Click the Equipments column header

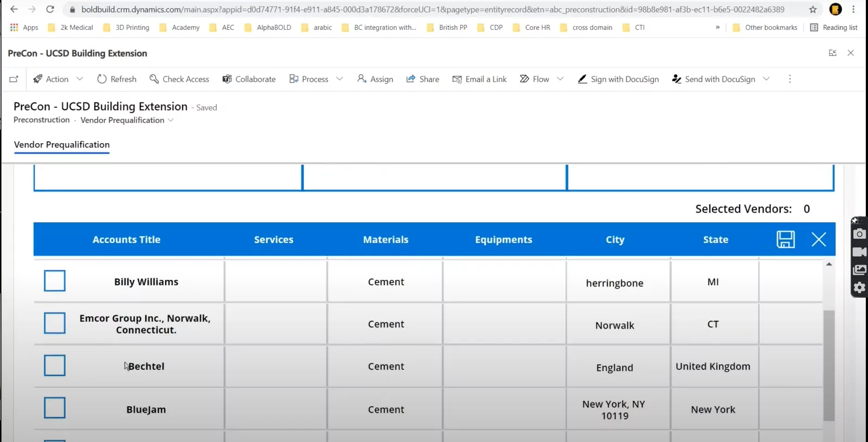coord(504,240)
